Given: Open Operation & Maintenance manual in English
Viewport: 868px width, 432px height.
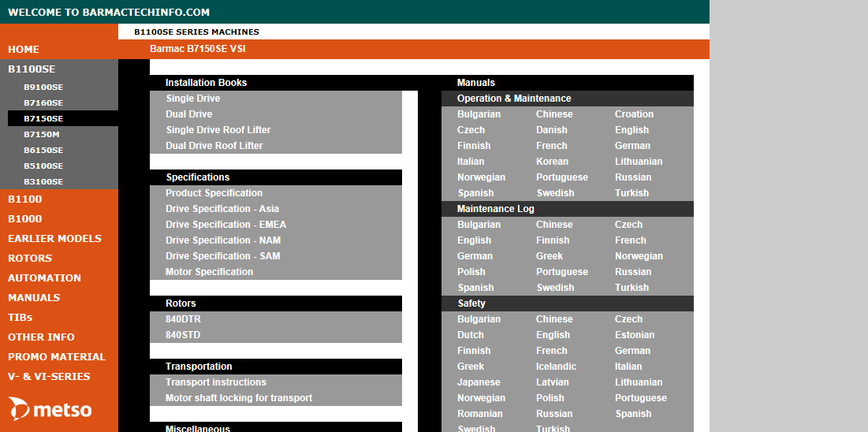Looking at the screenshot, I should coord(631,130).
